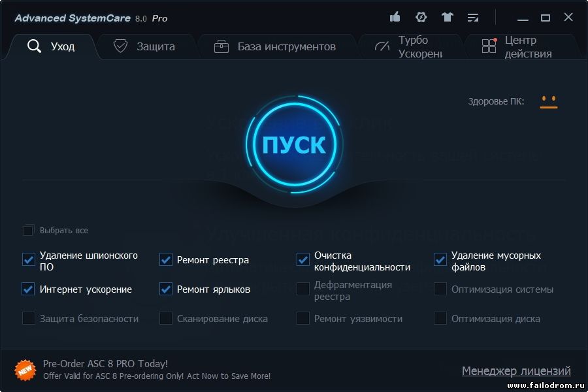The width and height of the screenshot is (588, 392).
Task: Uncheck Интернет ускорение checkbox
Action: 29,289
